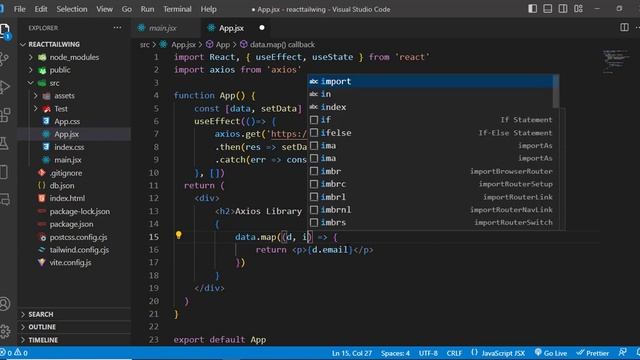Open the Testing flask view

point(4,143)
